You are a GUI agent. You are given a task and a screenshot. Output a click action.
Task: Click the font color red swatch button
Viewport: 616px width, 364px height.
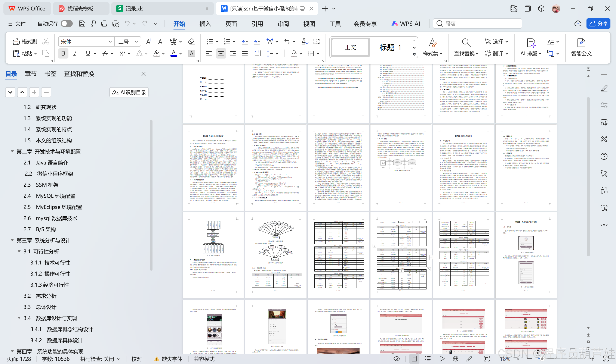174,53
